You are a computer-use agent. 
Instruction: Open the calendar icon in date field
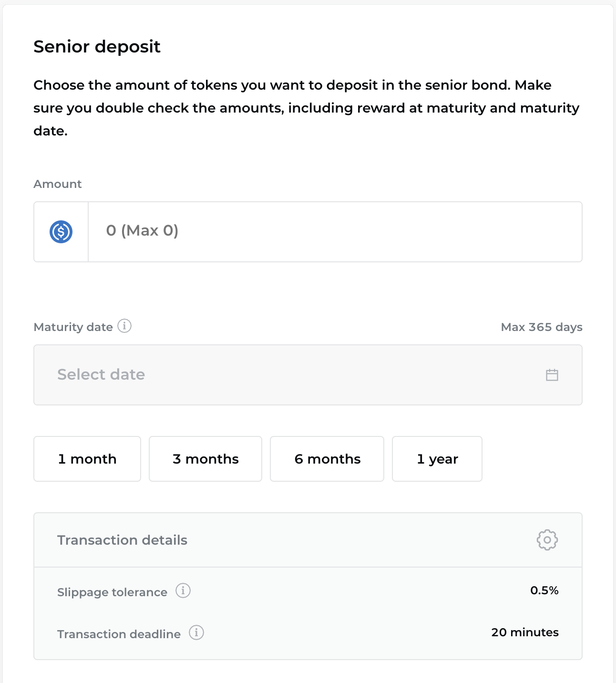click(x=552, y=375)
